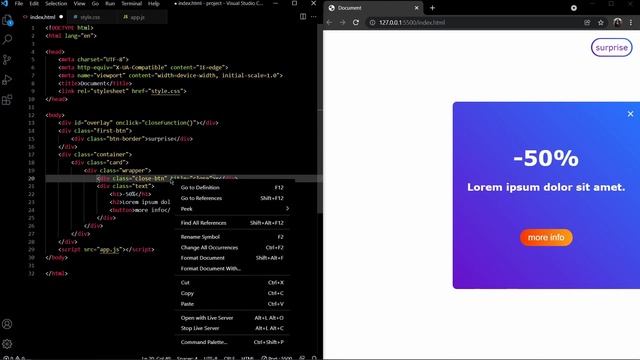Click the browser address bar URL
Viewport: 640px width, 360px height.
pos(412,22)
